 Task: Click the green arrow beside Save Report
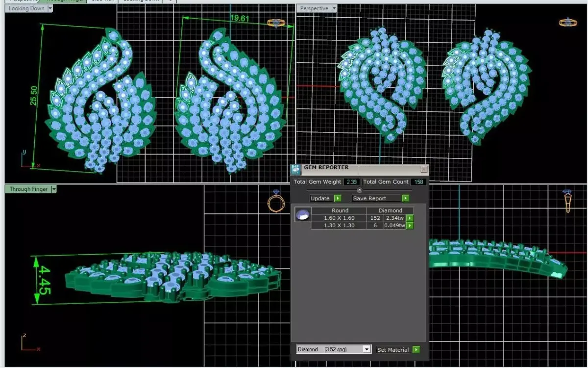coord(405,198)
